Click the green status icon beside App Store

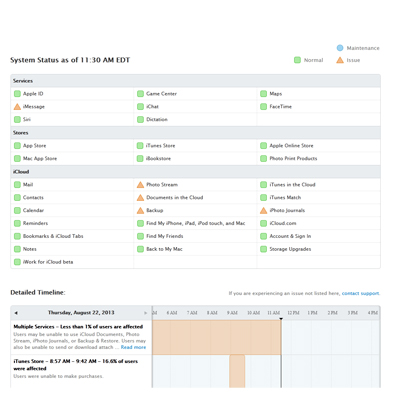(17, 146)
